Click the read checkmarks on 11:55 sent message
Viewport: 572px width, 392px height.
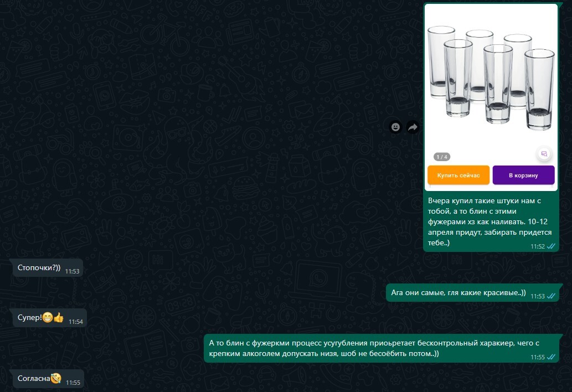551,357
